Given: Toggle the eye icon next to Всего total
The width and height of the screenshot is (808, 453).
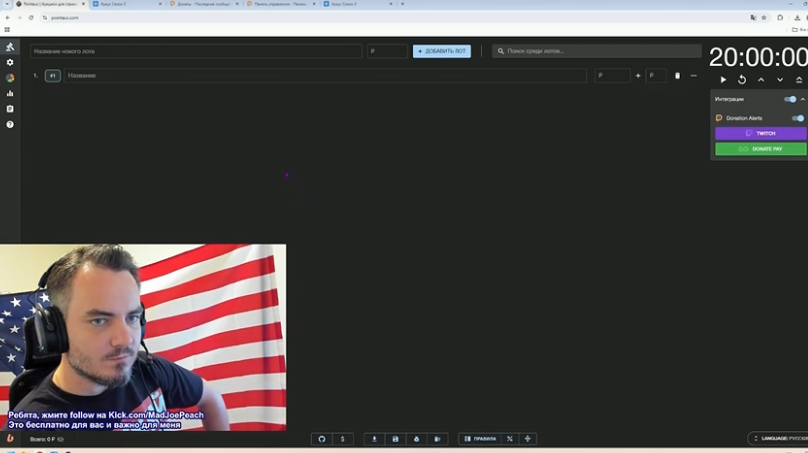Looking at the screenshot, I should click(x=61, y=439).
